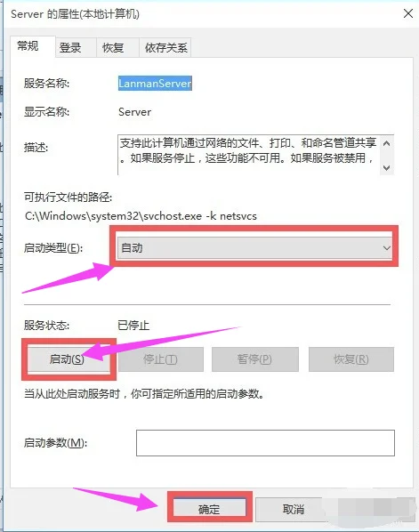Click the 已停止 service status text
Image resolution: width=419 pixels, height=532 pixels.
click(x=133, y=326)
